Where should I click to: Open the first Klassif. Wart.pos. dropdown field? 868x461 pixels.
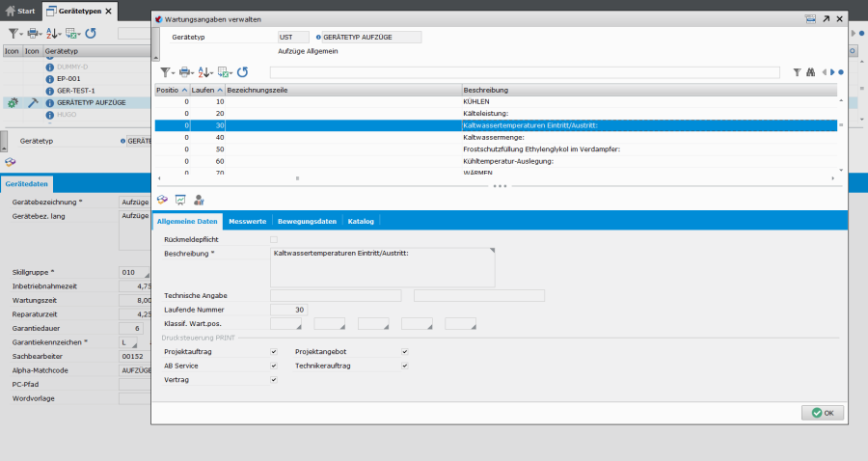click(285, 323)
